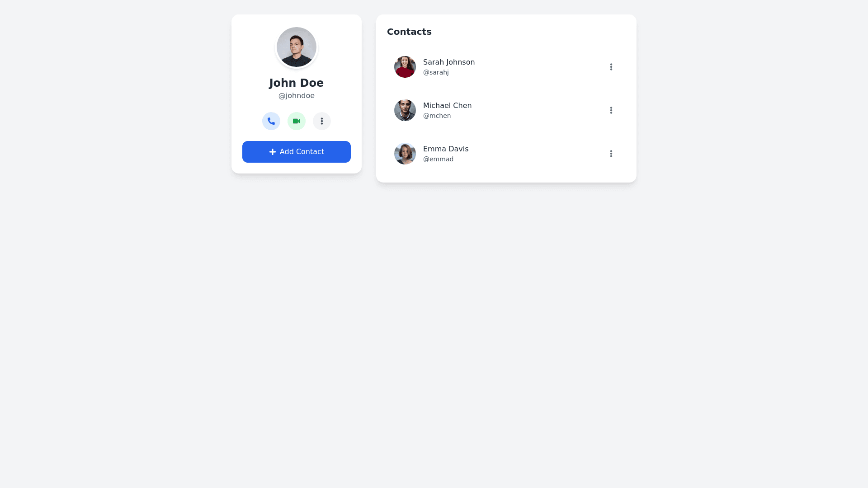Click the @sarahj username
The image size is (868, 488).
[436, 72]
